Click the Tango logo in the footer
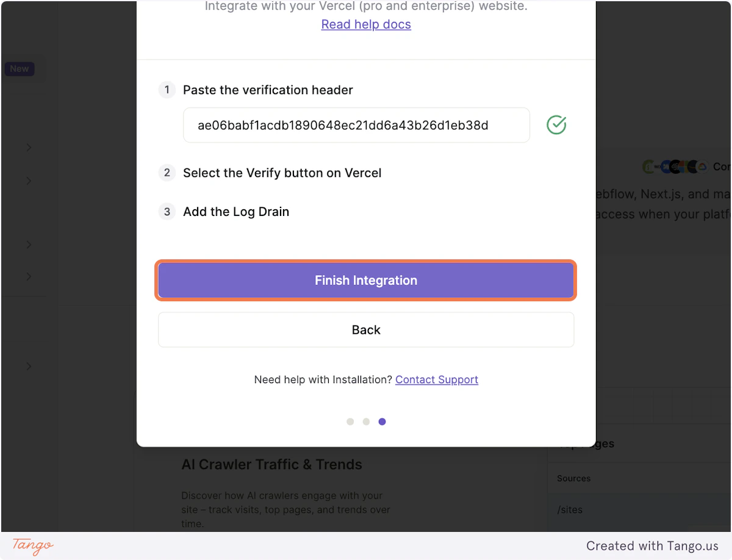Viewport: 732px width, 560px height. (x=31, y=546)
